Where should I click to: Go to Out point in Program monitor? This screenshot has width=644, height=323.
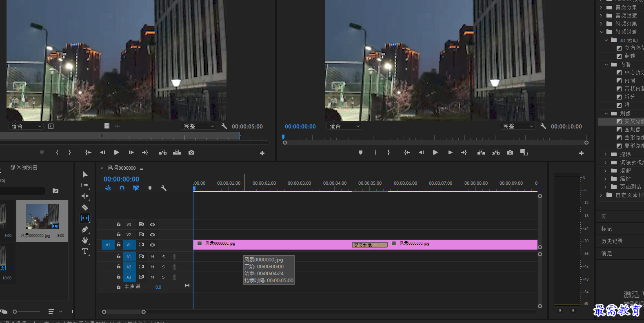coord(464,153)
